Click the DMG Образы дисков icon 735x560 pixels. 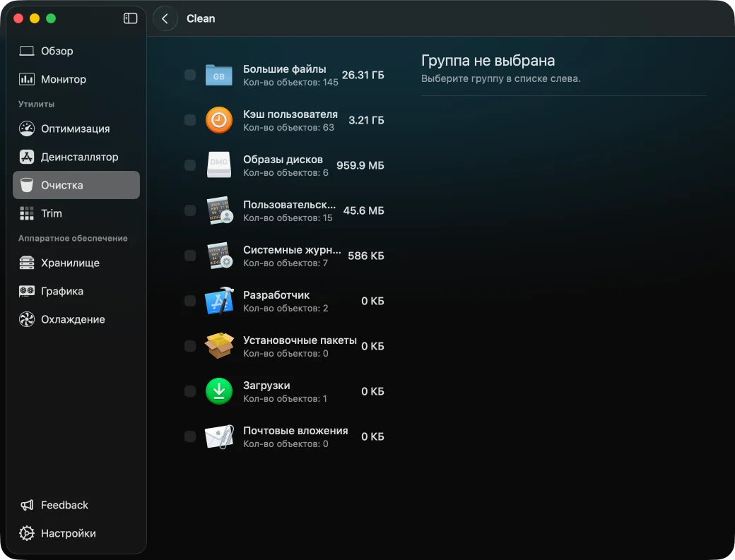coord(219,165)
